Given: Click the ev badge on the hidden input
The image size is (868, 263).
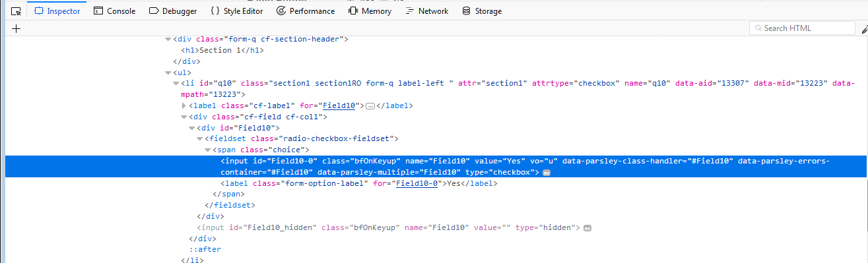Looking at the screenshot, I should (x=587, y=228).
